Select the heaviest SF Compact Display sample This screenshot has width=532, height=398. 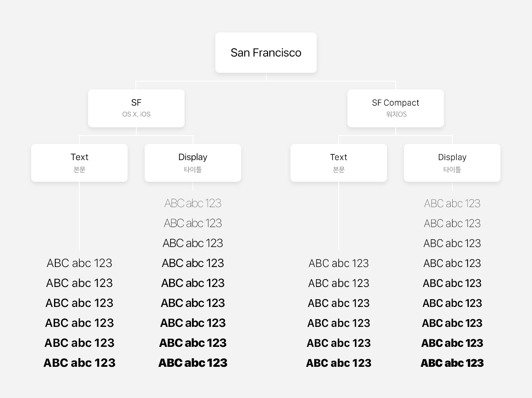point(452,363)
